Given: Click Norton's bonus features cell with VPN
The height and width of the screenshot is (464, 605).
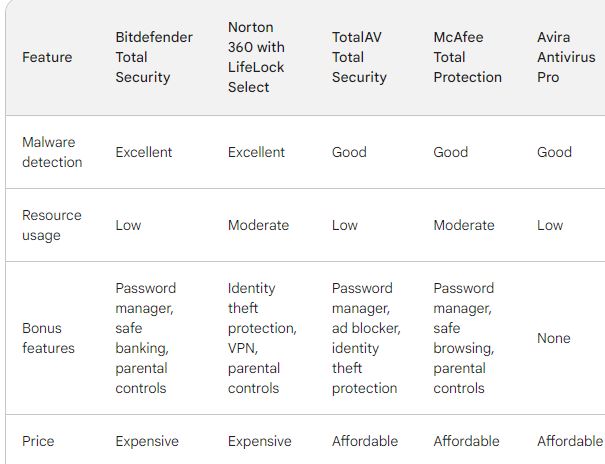Looking at the screenshot, I should [x=261, y=338].
